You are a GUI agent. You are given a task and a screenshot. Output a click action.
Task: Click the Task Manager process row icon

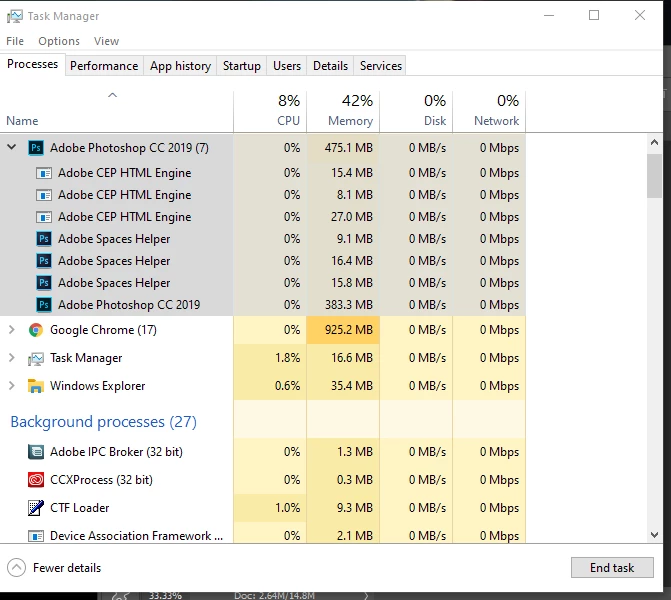[36, 358]
